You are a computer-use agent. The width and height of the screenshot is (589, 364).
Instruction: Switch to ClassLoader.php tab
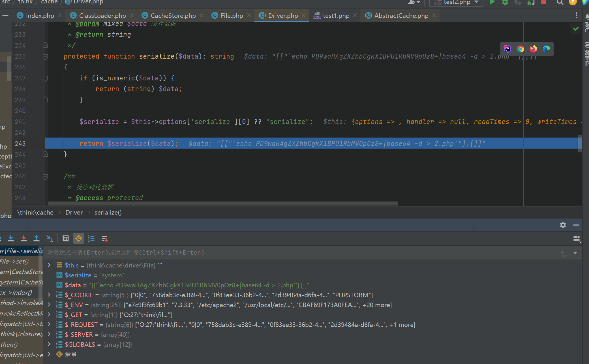(x=102, y=16)
